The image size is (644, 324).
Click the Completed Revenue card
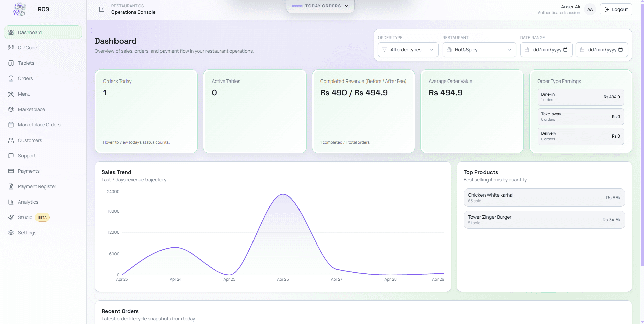tap(363, 111)
